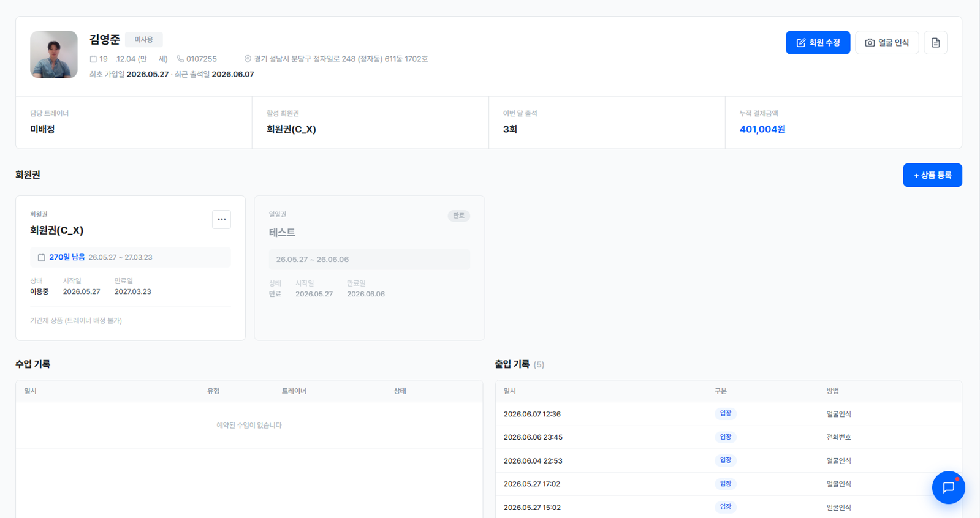This screenshot has height=518, width=980.
Task: Select entry record 2026.05.27 17:02
Action: [x=728, y=484]
